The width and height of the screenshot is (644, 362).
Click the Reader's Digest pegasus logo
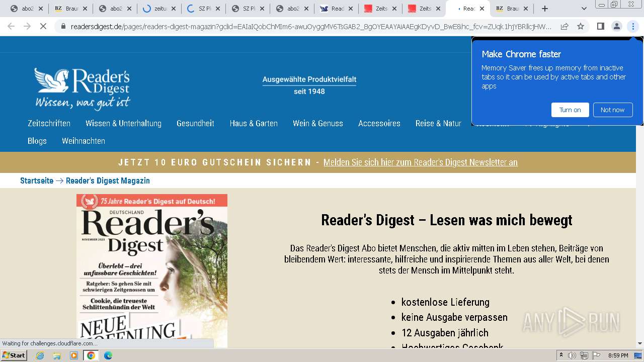coord(83,89)
